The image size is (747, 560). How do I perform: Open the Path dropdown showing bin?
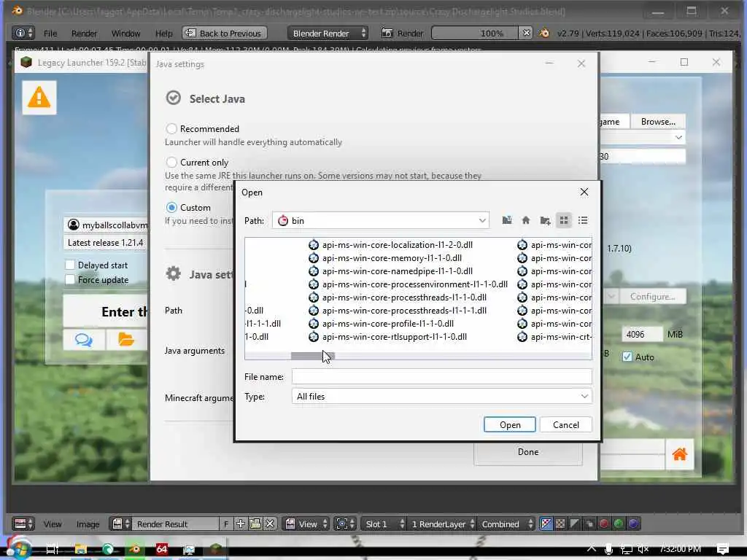381,220
